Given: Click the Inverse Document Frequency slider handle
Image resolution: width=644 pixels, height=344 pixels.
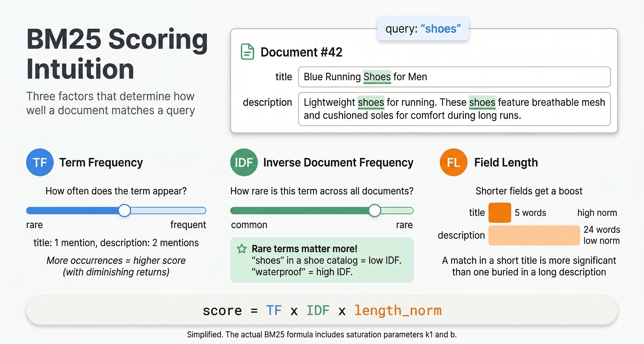Looking at the screenshot, I should click(x=375, y=210).
